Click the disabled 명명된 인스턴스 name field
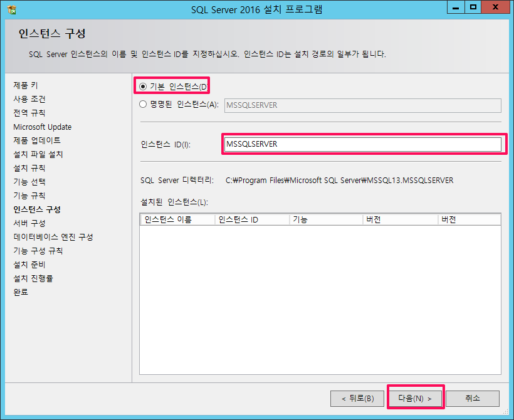This screenshot has width=514, height=420. click(362, 105)
